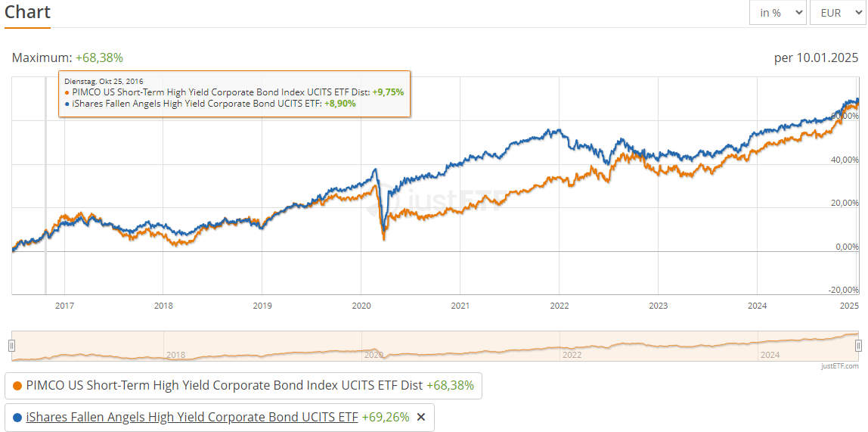Click the Maximum +68,38% performance label

point(67,57)
